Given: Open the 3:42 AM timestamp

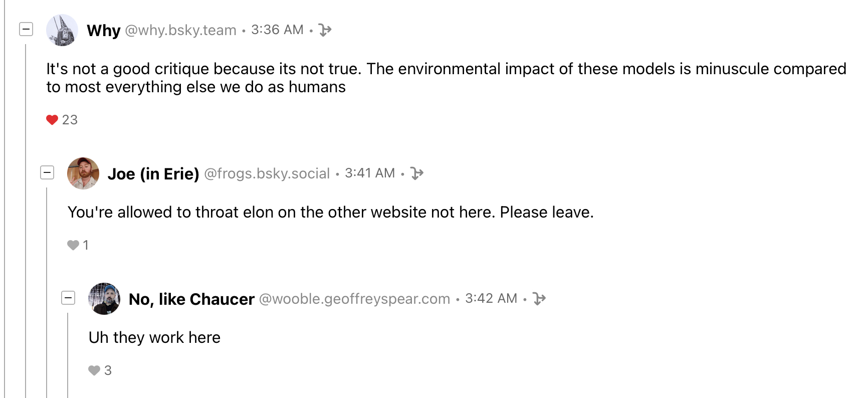Looking at the screenshot, I should coord(491,299).
